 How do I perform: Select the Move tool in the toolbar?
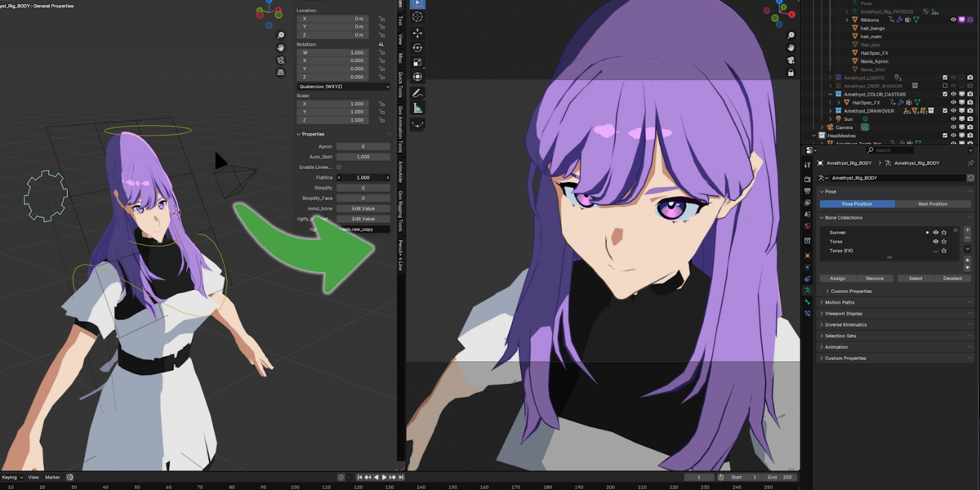coord(417,33)
